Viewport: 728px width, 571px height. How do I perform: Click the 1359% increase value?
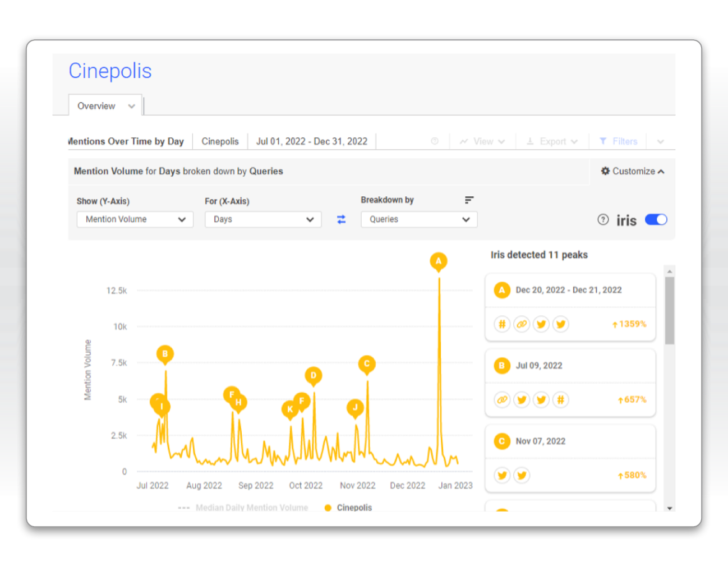(629, 324)
